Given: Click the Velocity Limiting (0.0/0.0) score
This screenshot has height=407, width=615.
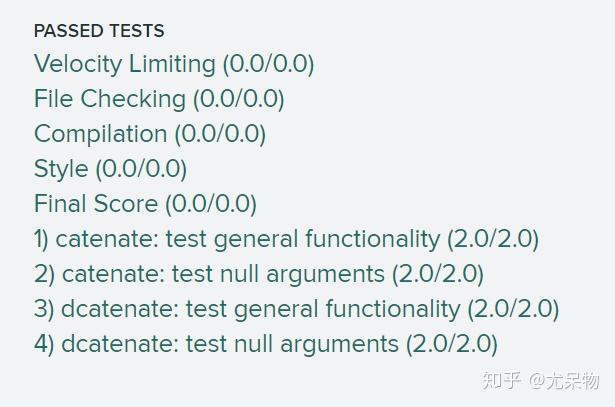Looking at the screenshot, I should 268,64.
